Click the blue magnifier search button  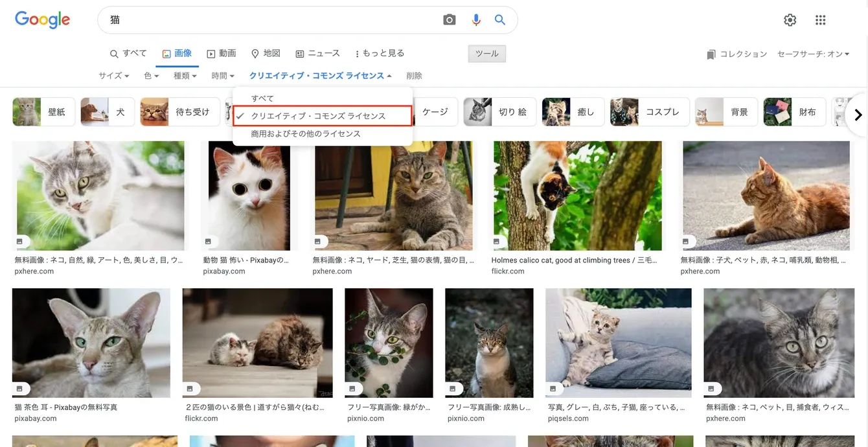point(500,20)
